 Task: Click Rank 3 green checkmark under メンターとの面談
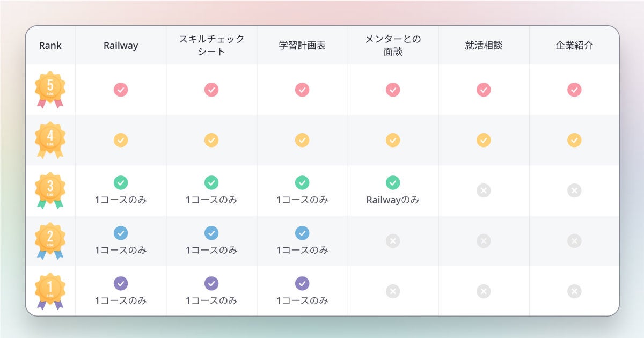(x=393, y=182)
